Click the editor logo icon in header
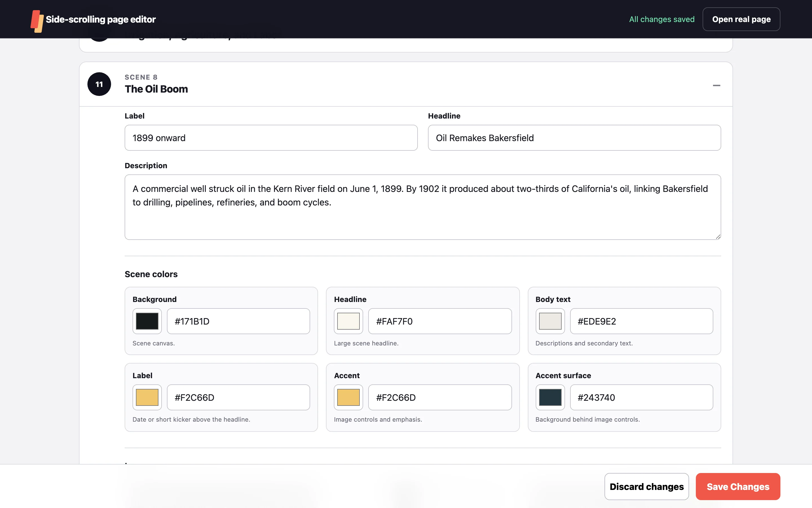 point(37,21)
